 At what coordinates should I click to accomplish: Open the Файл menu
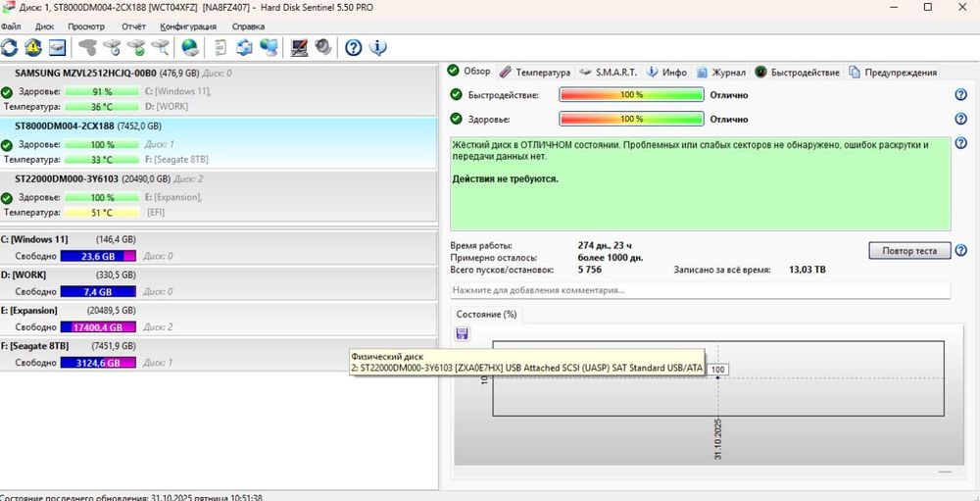[x=11, y=26]
